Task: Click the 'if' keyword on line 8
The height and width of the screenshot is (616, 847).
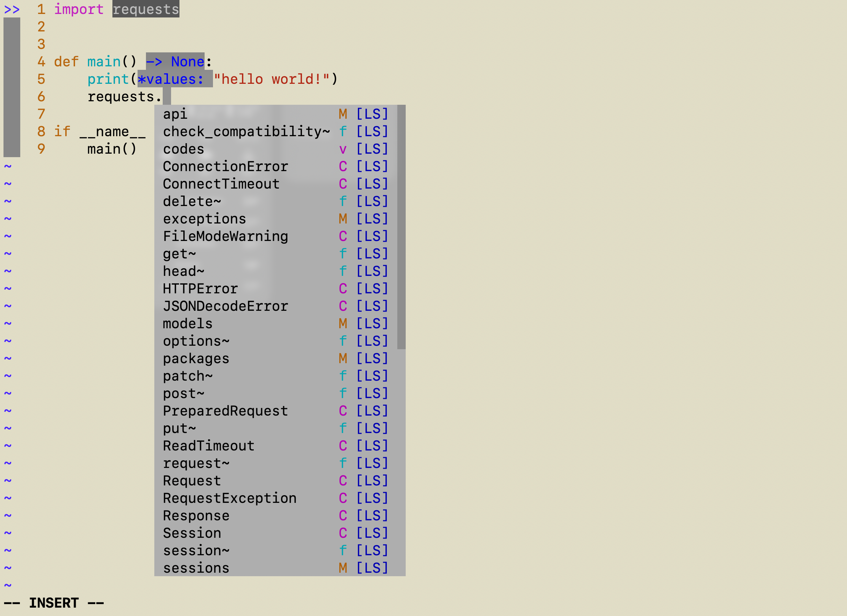Action: click(62, 132)
